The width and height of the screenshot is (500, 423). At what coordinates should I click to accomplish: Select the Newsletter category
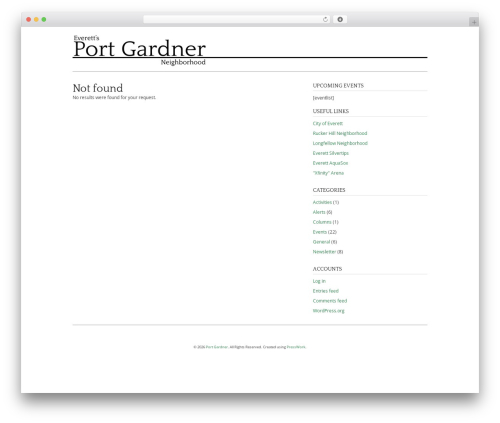tap(324, 252)
